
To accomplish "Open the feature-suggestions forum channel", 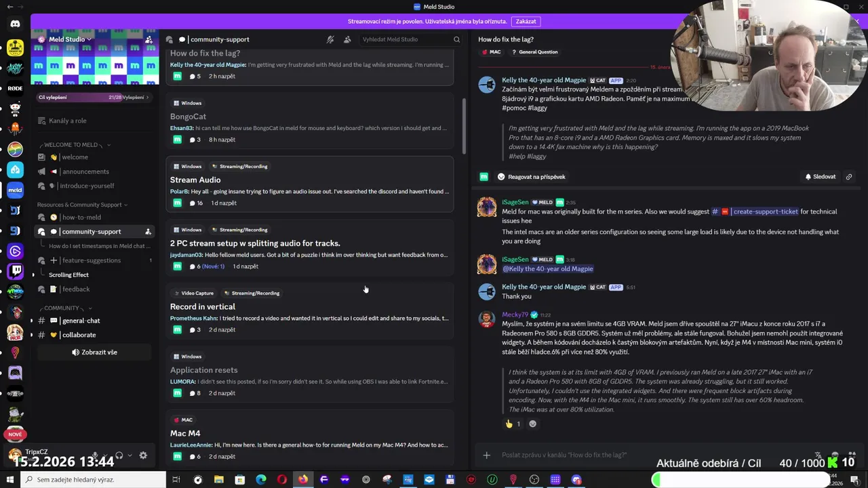I will [95, 260].
